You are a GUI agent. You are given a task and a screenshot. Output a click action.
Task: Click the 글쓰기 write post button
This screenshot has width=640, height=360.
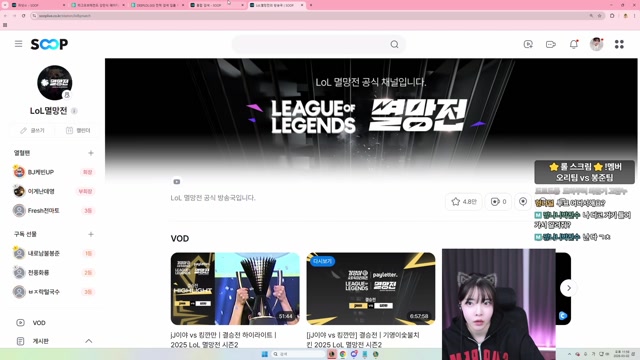[x=32, y=130]
